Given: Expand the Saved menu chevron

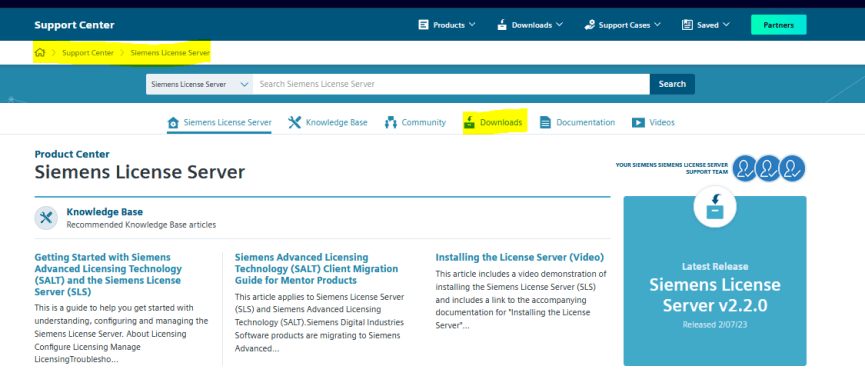Looking at the screenshot, I should [726, 25].
